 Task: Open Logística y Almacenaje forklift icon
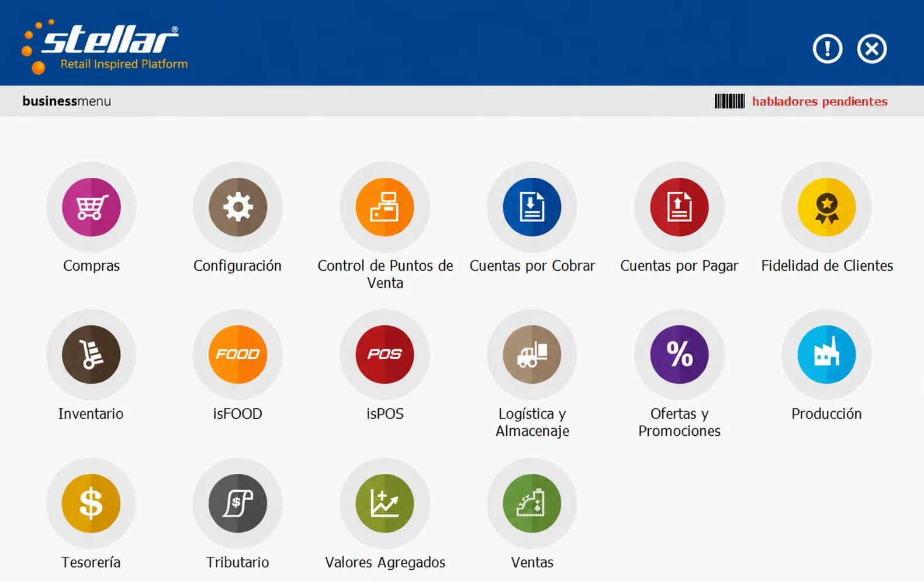click(532, 354)
